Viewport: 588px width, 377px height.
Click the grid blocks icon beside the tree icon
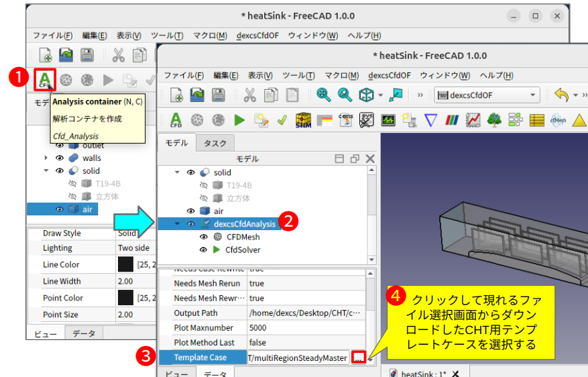(515, 119)
